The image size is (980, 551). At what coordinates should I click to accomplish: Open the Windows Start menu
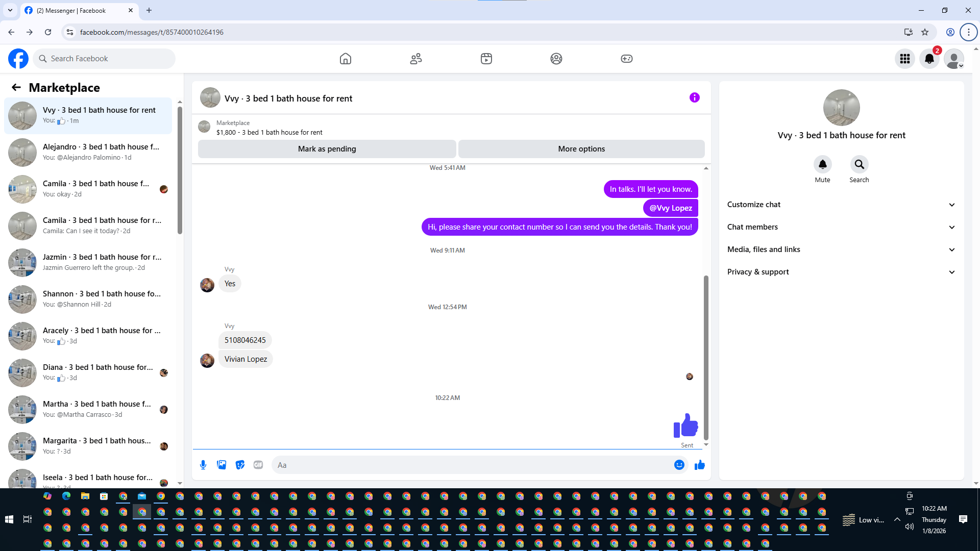9,519
